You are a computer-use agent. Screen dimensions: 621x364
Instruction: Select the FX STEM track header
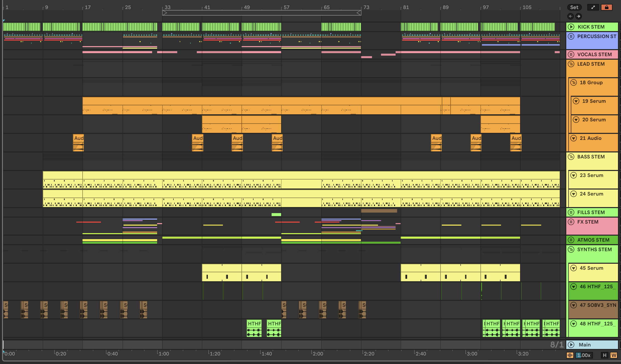tap(592, 226)
